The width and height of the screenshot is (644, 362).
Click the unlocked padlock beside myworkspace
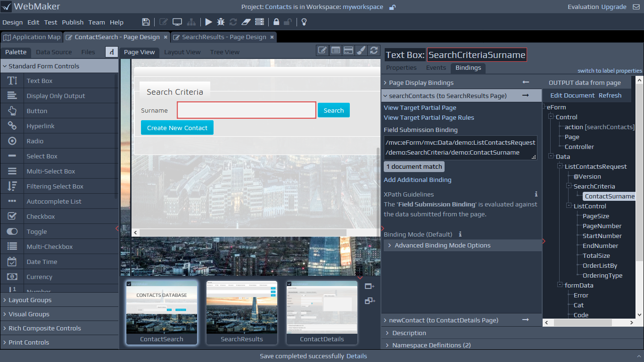(392, 7)
